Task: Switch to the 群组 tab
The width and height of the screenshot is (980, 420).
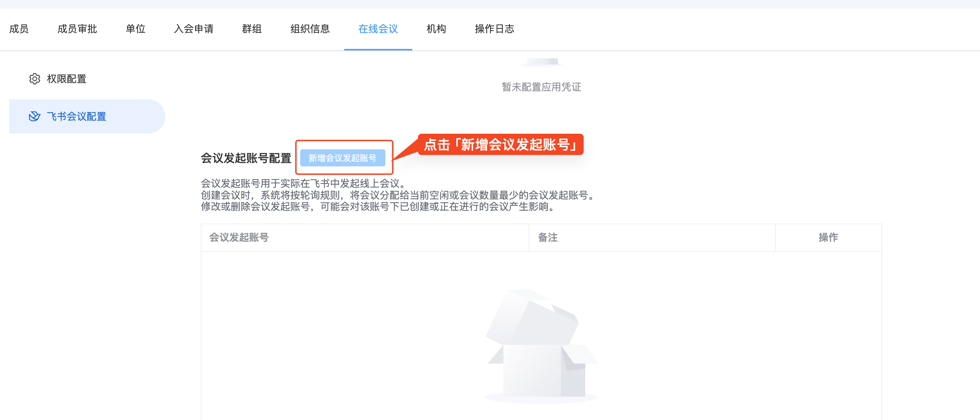Action: point(251,29)
